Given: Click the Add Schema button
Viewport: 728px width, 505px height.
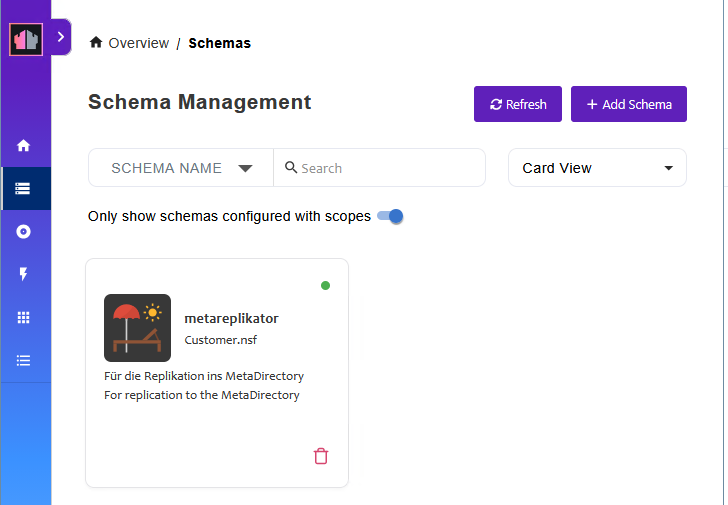Looking at the screenshot, I should click(x=628, y=104).
